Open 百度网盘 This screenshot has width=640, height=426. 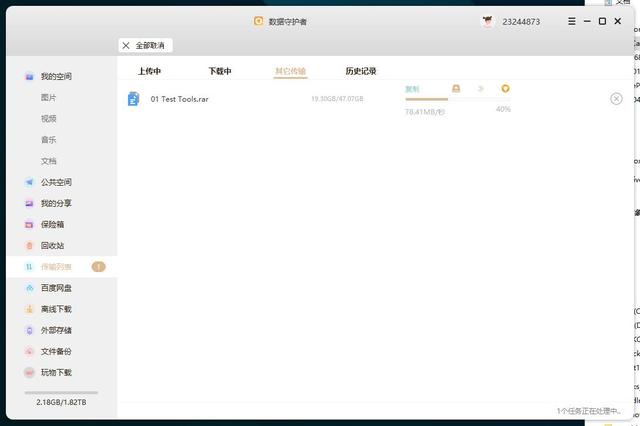point(56,288)
